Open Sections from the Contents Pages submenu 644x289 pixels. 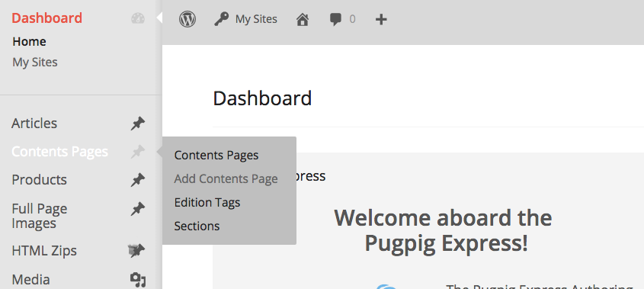[x=197, y=226]
